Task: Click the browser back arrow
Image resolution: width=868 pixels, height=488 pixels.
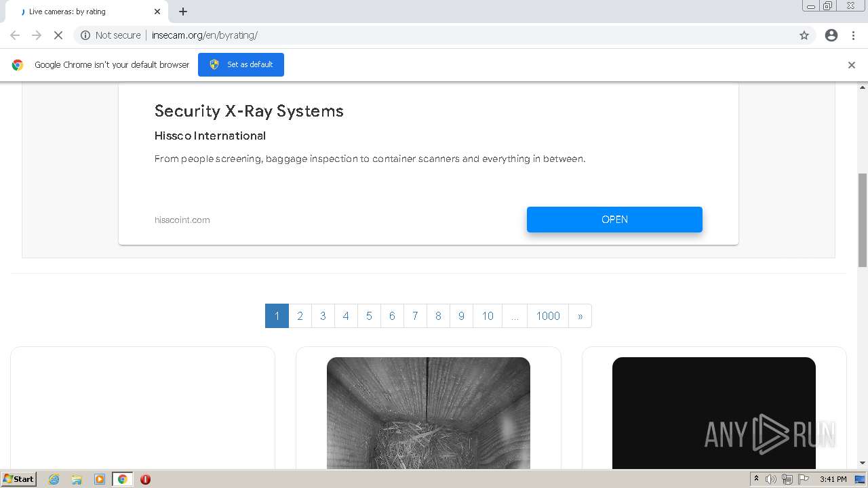Action: pos(15,35)
